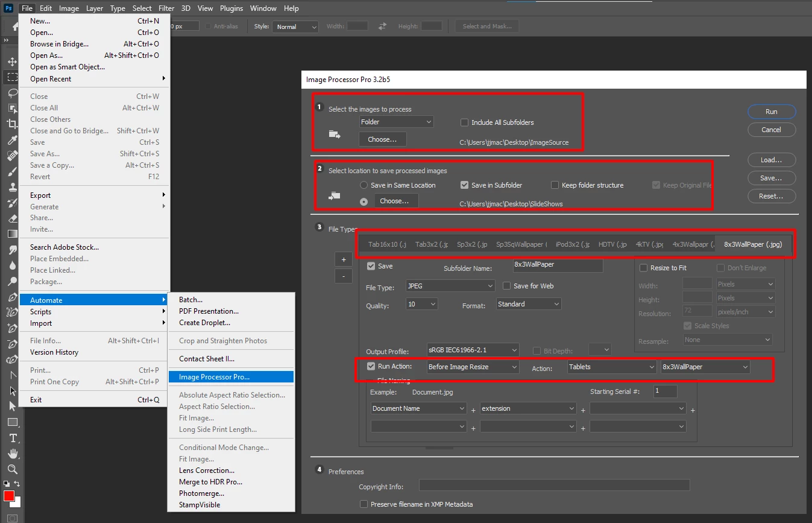Open the Quality 10 dropdown
This screenshot has width=812, height=523.
point(422,304)
